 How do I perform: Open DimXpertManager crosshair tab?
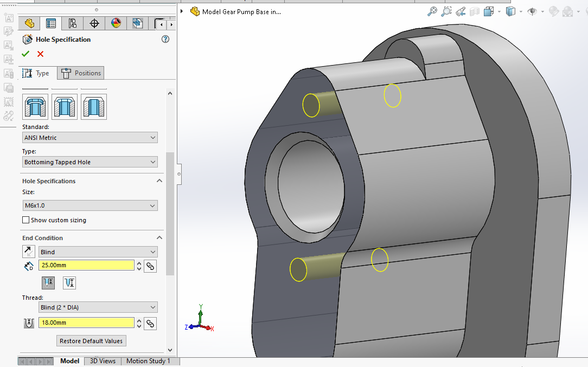tap(94, 23)
